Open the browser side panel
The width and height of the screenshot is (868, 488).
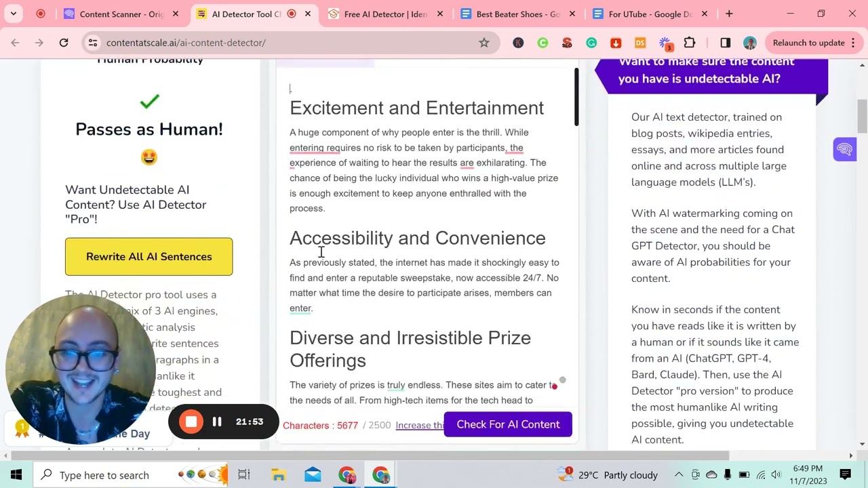pos(725,43)
